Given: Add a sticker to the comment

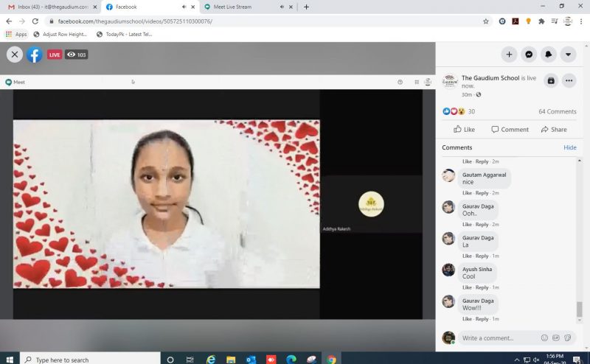Looking at the screenshot, I should point(567,337).
